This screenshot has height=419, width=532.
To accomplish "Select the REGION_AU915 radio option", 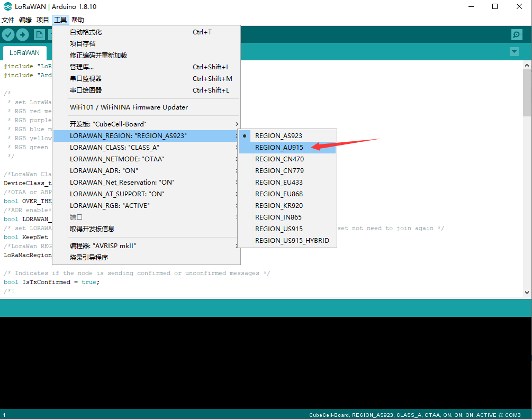I will click(287, 148).
